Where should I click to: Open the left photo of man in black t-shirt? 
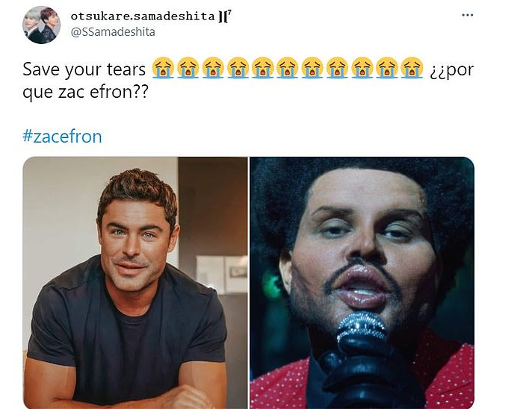point(135,283)
